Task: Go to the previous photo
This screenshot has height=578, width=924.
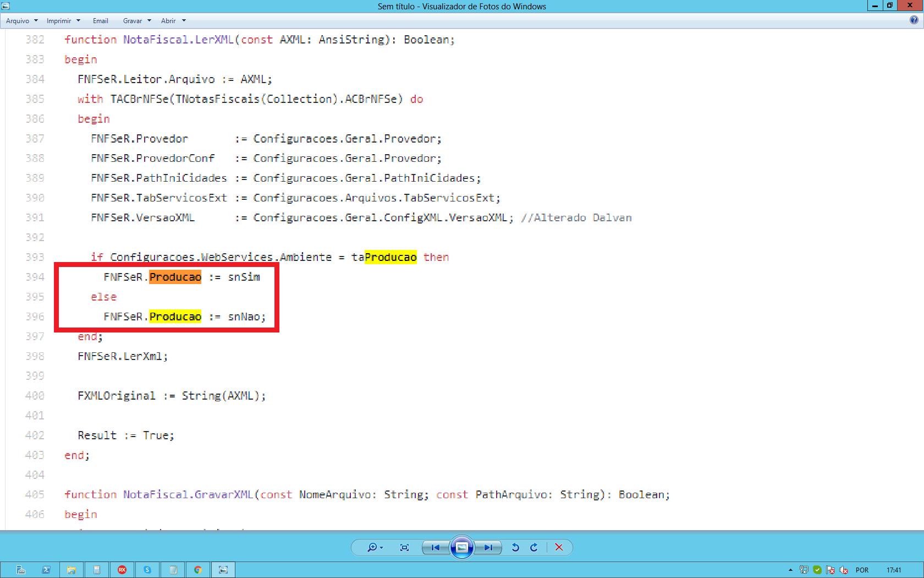Action: click(436, 547)
